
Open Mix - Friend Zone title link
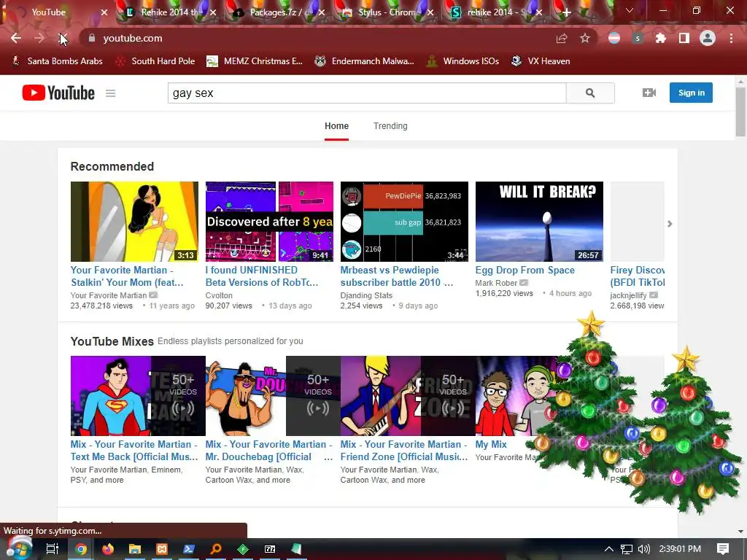tap(404, 451)
